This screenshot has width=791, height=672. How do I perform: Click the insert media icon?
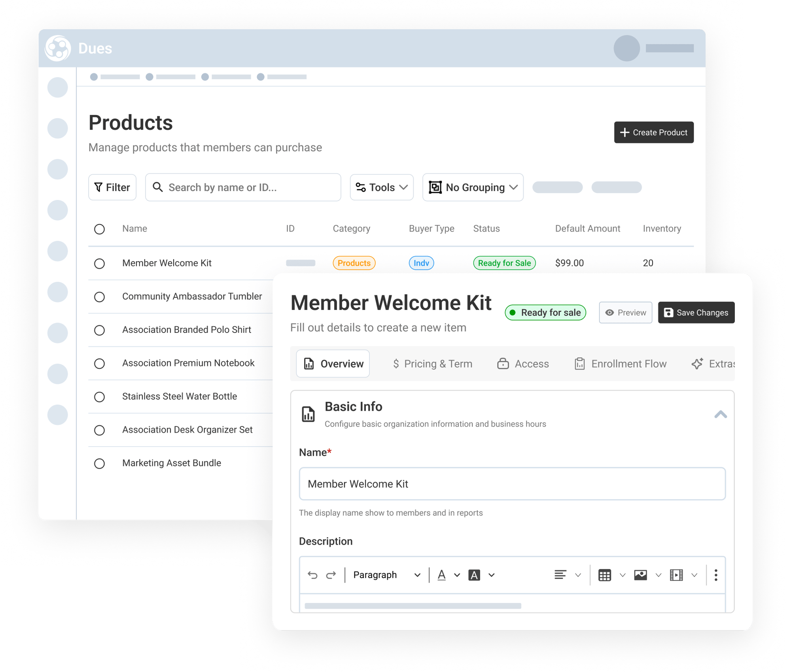(676, 575)
